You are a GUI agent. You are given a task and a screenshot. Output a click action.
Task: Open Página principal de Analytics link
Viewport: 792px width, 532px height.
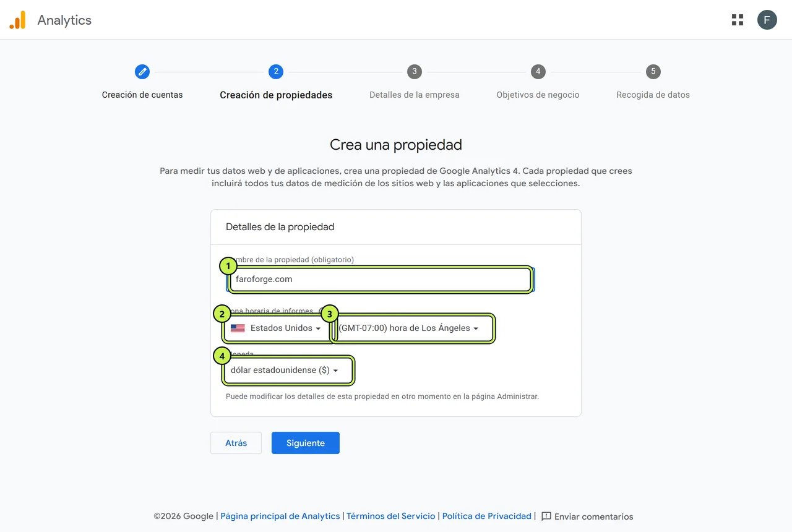[280, 517]
